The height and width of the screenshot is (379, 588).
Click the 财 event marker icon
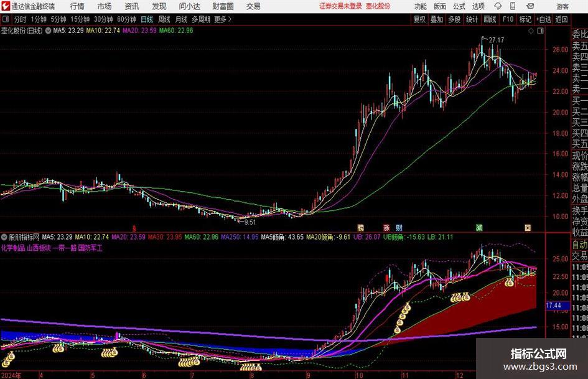pyautogui.click(x=399, y=227)
